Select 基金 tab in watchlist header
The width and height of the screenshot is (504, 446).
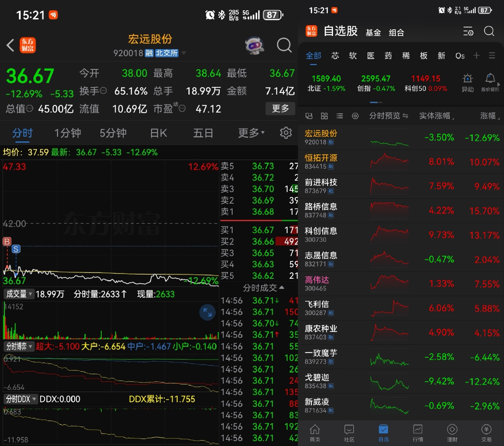pos(373,32)
